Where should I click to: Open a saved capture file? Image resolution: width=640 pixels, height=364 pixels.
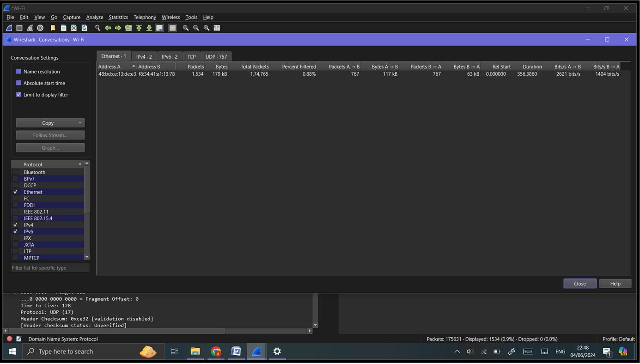[53, 28]
